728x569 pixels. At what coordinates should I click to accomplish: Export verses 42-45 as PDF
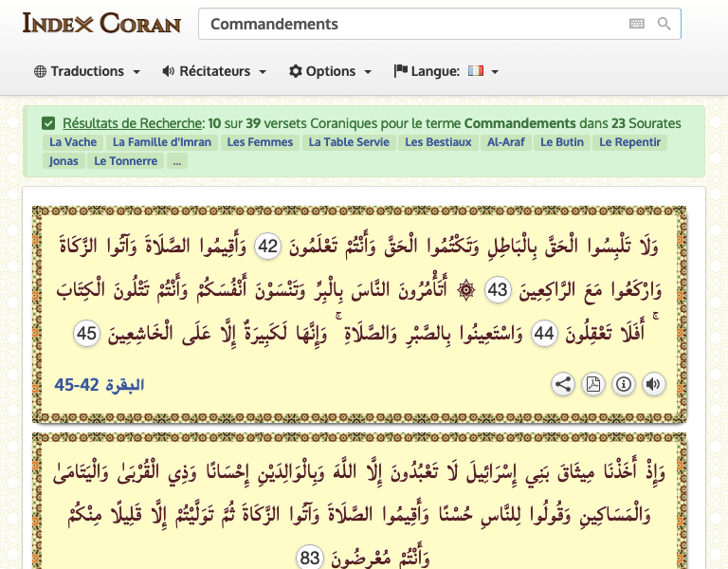(592, 384)
